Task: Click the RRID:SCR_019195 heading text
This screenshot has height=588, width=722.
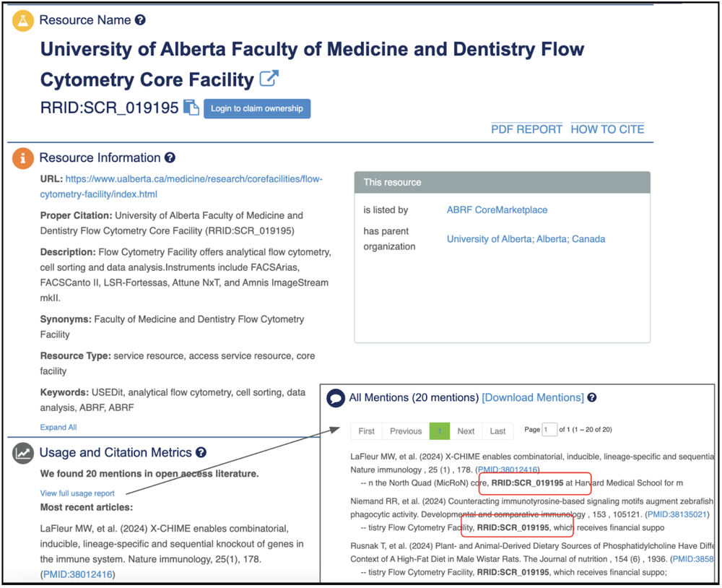Action: 109,108
